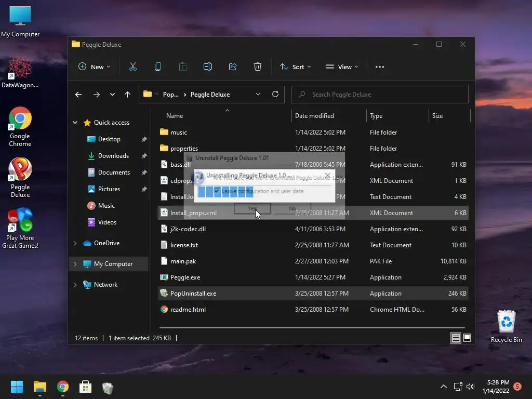Open Play More Great Games shortcut
This screenshot has height=399, width=532.
[x=20, y=229]
